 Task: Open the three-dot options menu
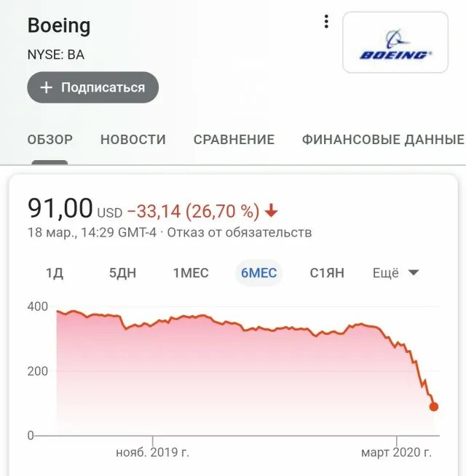326,22
